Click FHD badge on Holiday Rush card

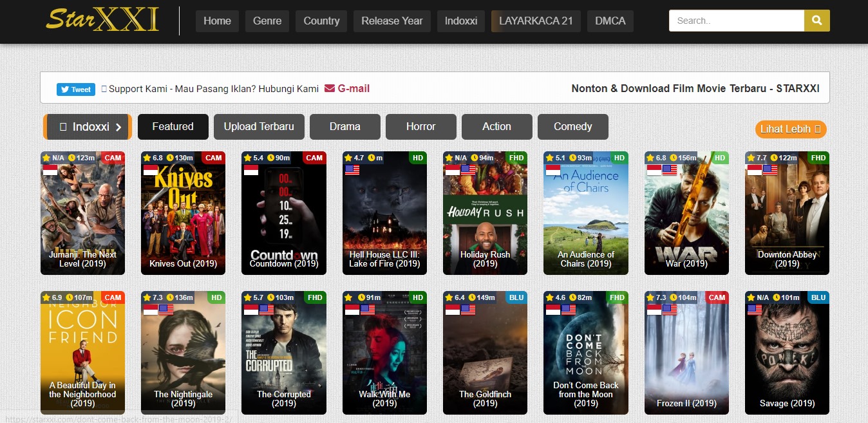tap(516, 158)
